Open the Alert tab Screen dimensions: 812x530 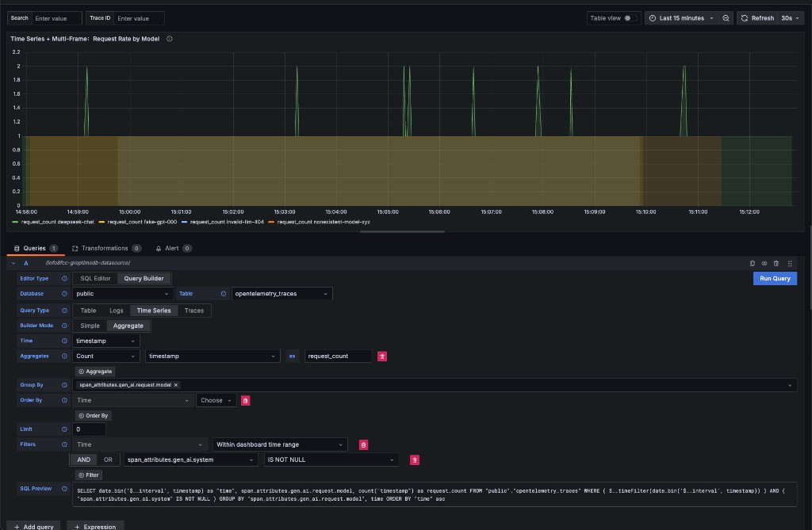[x=174, y=249]
